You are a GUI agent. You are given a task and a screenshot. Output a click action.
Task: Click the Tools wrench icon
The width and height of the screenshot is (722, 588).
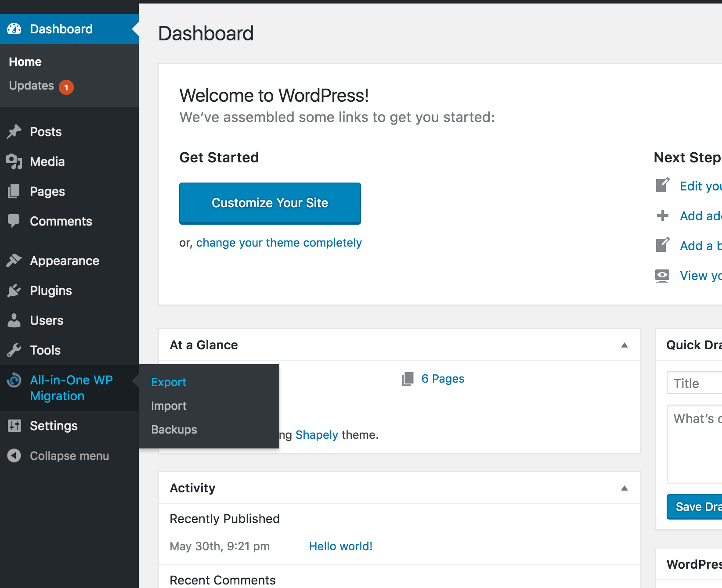(14, 350)
